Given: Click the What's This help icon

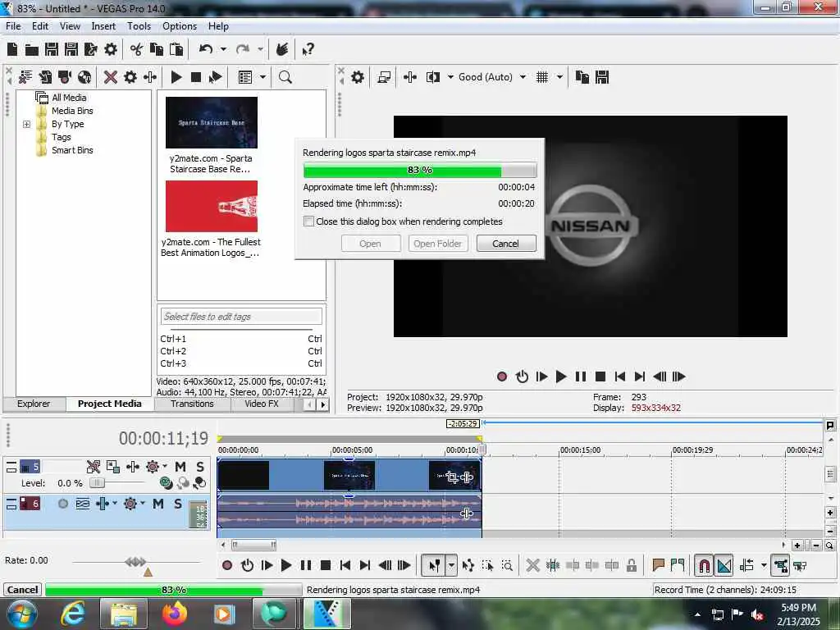Looking at the screenshot, I should (x=308, y=50).
